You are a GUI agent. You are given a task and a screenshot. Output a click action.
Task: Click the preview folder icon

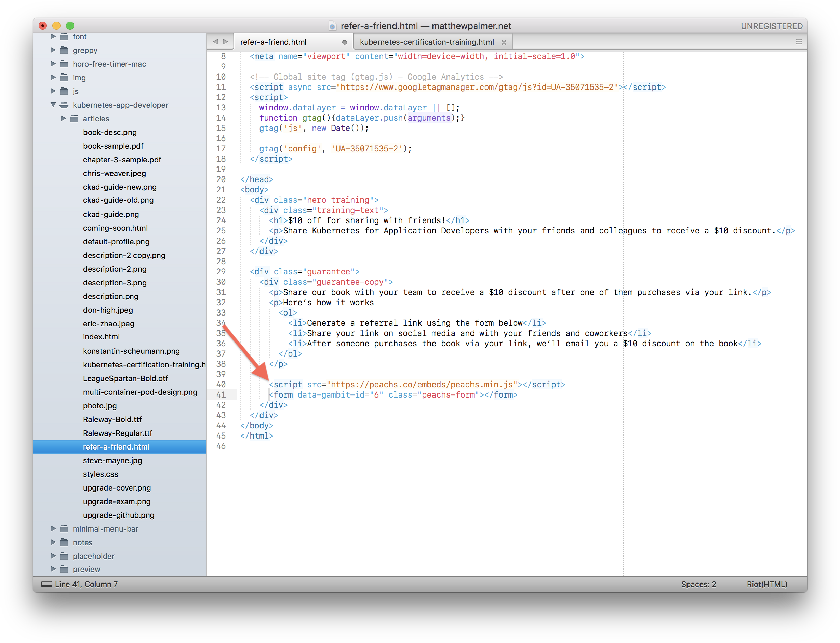64,569
